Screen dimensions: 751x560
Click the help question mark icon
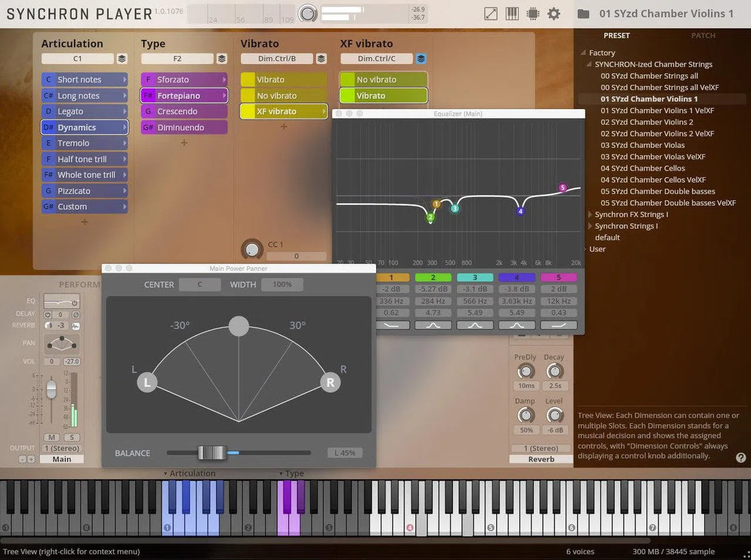click(741, 457)
